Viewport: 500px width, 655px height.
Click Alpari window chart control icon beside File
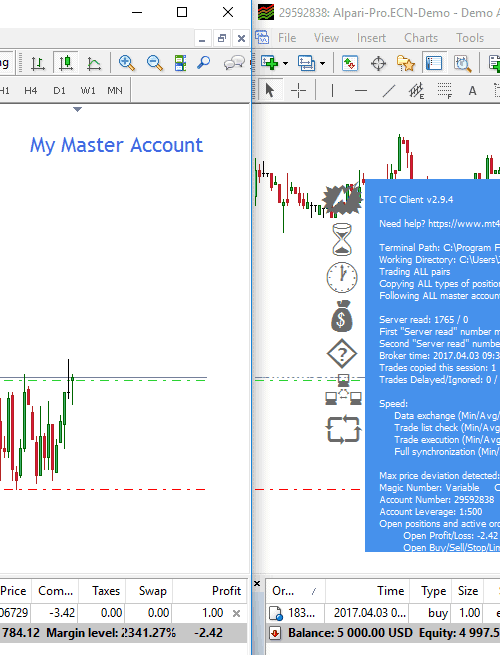click(x=262, y=38)
